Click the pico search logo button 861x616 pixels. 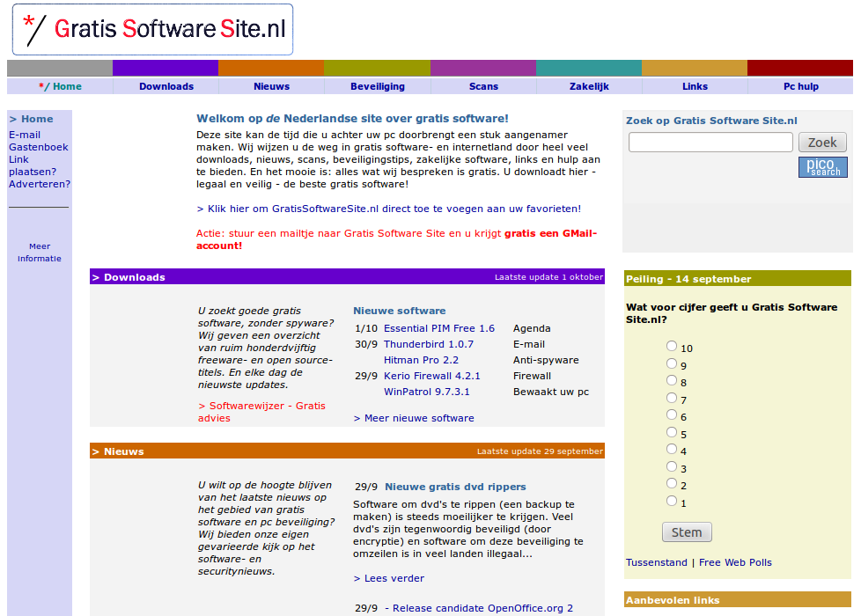822,167
